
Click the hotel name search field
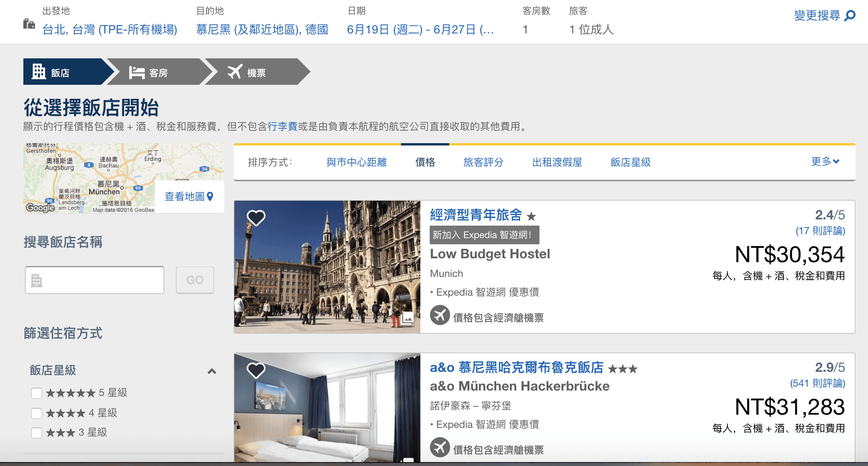click(95, 280)
